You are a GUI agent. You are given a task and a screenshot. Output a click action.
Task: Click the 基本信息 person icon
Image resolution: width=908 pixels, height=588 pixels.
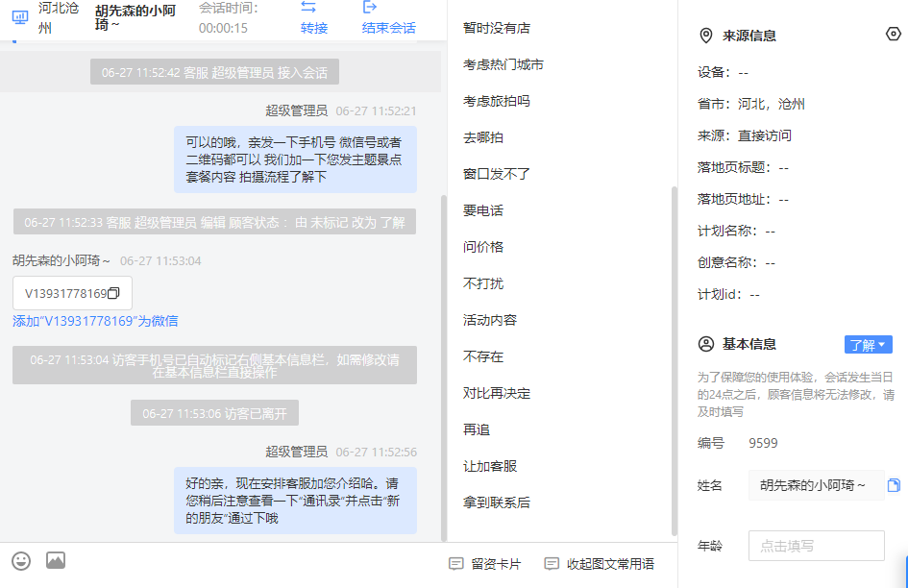coord(706,344)
